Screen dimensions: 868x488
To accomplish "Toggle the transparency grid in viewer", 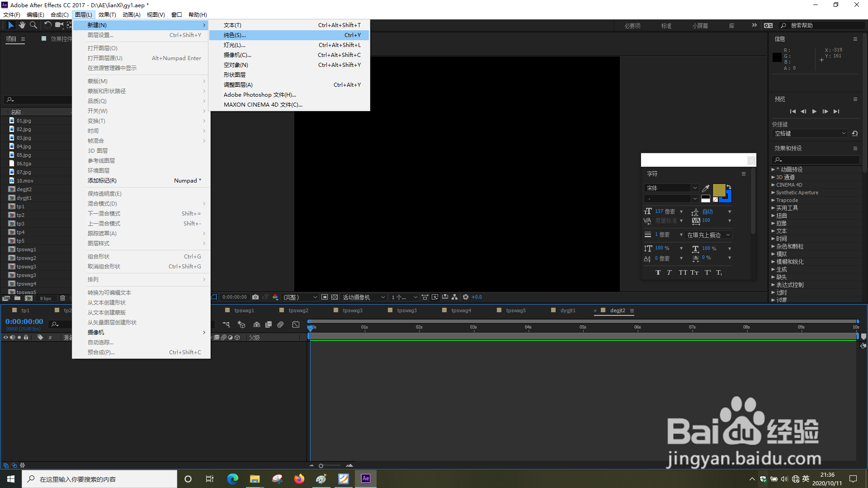I will 335,297.
